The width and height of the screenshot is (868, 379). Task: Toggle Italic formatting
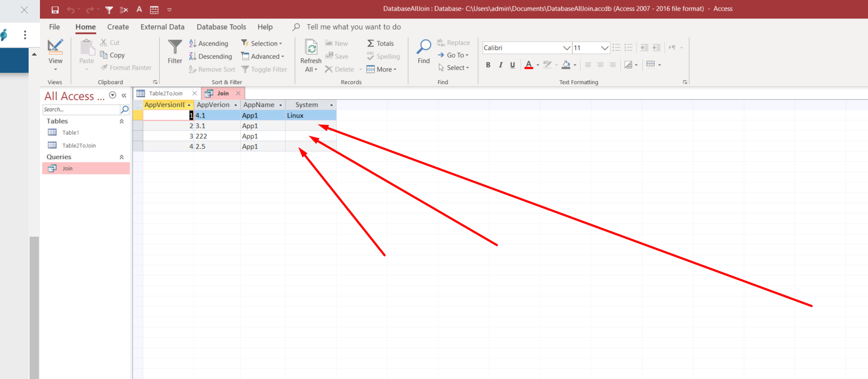pyautogui.click(x=500, y=65)
